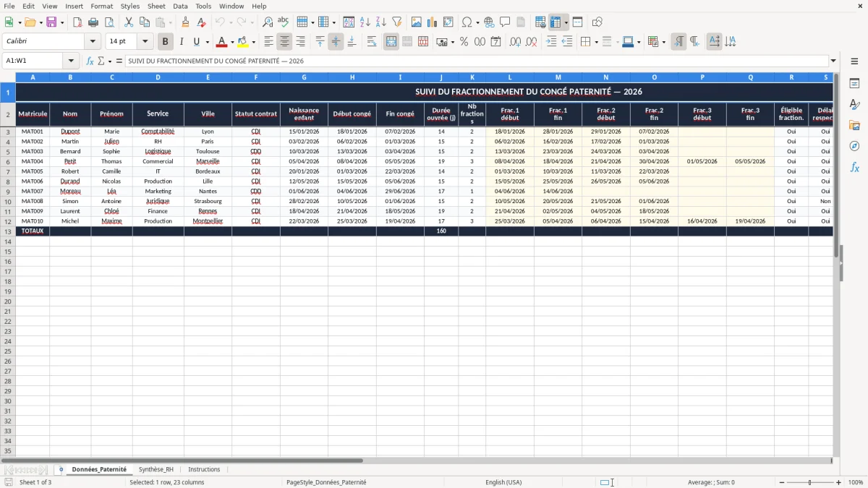This screenshot has width=868, height=488.
Task: Click Increase Indent icon
Action: [551, 42]
